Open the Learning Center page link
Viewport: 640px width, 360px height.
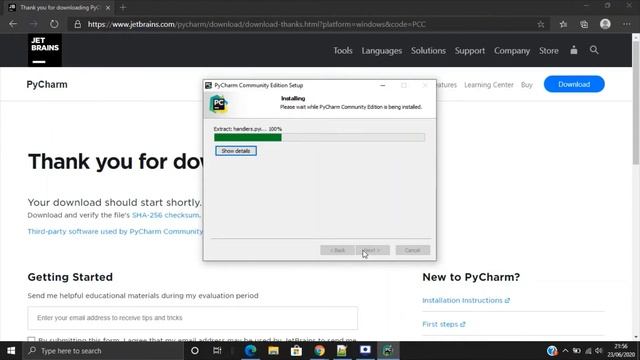pos(489,85)
